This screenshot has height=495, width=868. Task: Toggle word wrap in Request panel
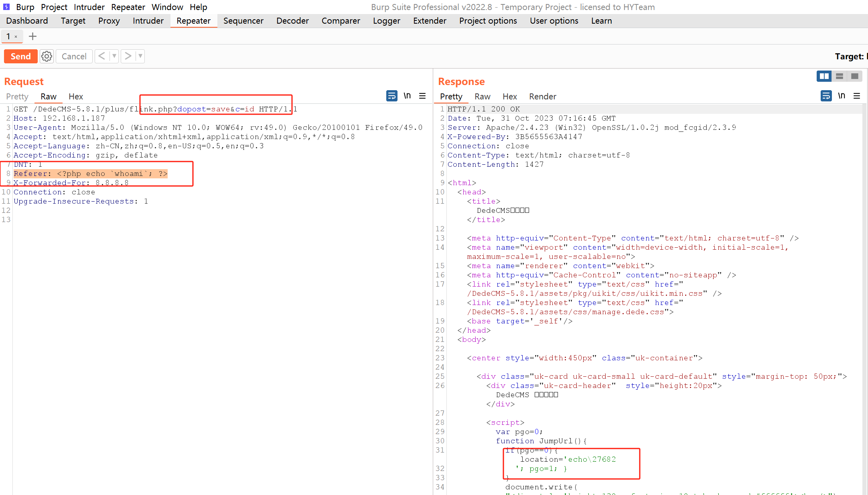[391, 96]
